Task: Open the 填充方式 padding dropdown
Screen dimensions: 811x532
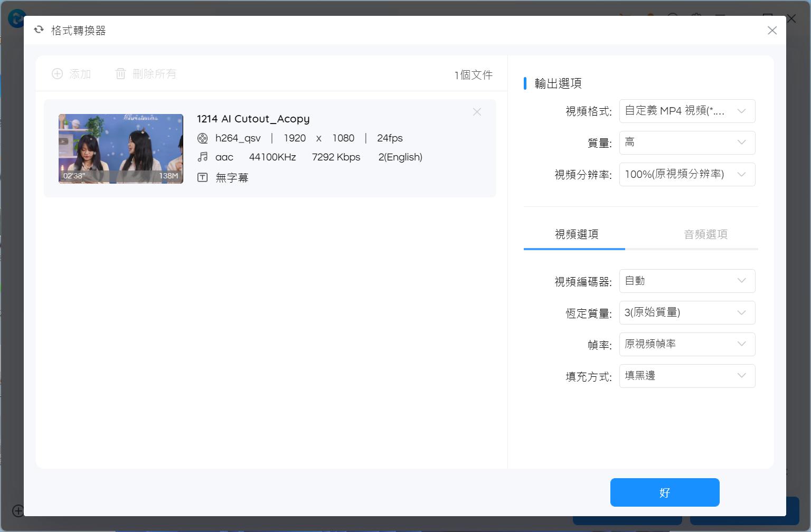Action: [x=687, y=376]
